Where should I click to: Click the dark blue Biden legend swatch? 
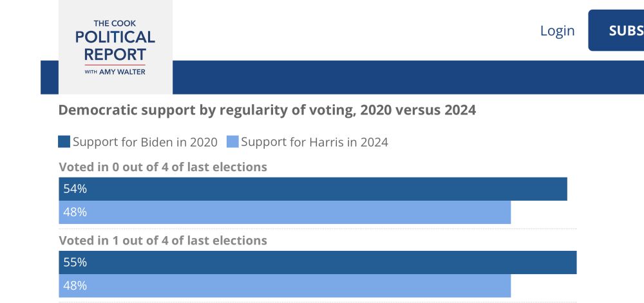[64, 142]
